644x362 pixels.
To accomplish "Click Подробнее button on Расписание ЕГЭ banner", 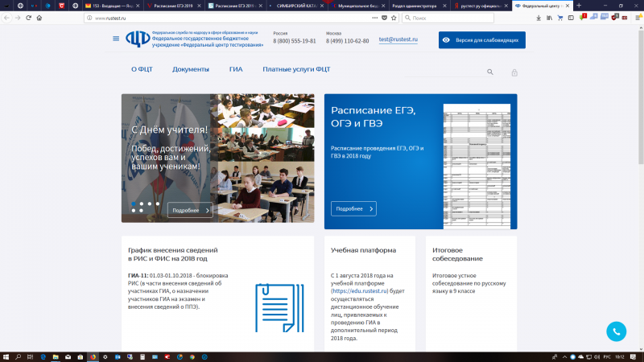I will (353, 208).
